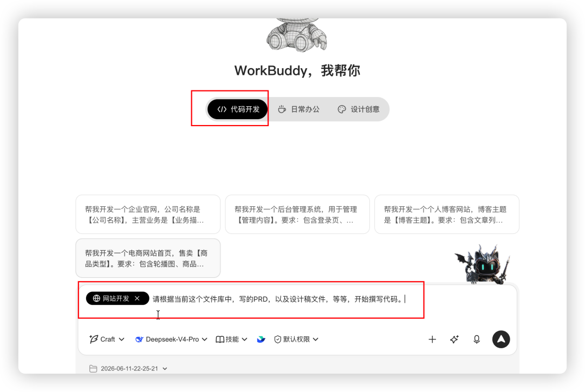Click the coffee cup icon beside 日常办公
The image size is (585, 392).
[282, 109]
